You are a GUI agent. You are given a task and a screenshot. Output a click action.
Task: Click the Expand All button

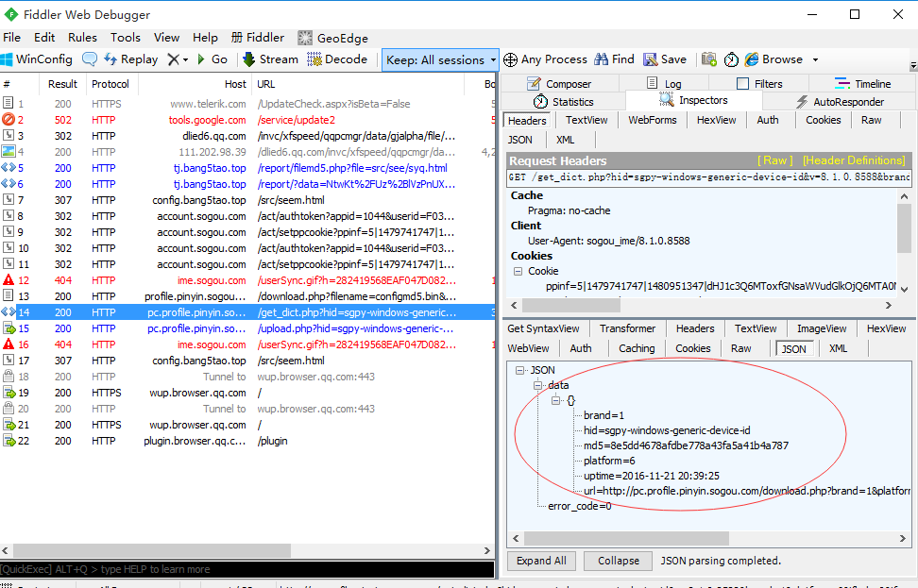pyautogui.click(x=541, y=561)
